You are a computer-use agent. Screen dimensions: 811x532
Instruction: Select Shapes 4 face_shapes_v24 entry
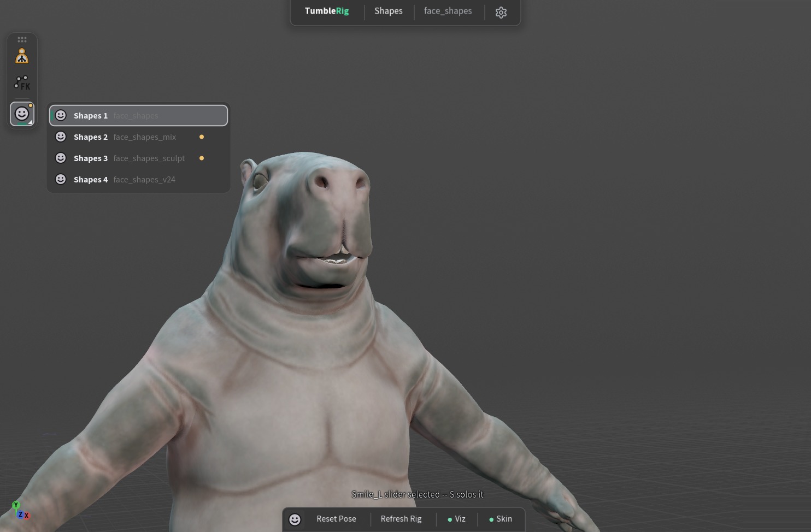(138, 179)
